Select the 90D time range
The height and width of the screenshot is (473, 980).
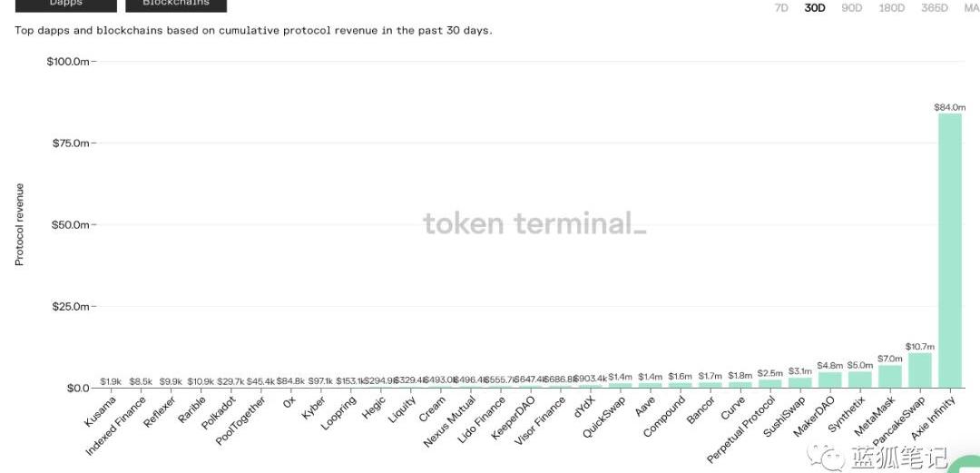(852, 8)
